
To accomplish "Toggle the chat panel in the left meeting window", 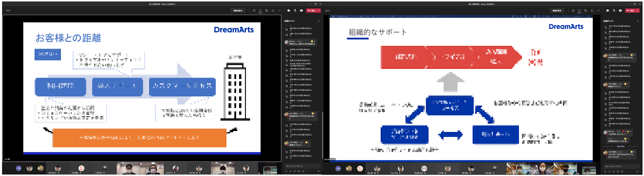I will [x=260, y=11].
